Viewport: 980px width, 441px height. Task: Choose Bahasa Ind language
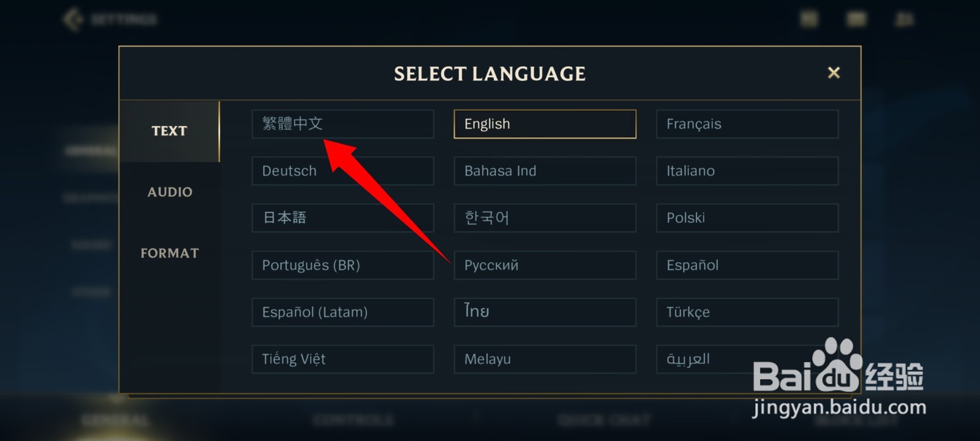point(545,171)
